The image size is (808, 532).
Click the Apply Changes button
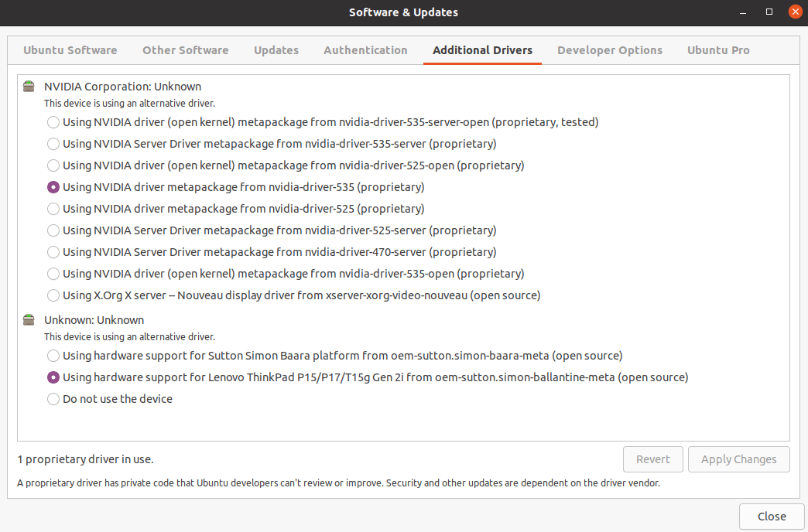738,459
